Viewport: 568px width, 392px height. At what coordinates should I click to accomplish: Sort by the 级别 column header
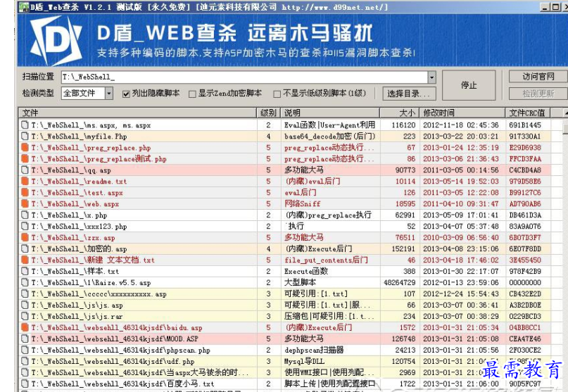268,113
